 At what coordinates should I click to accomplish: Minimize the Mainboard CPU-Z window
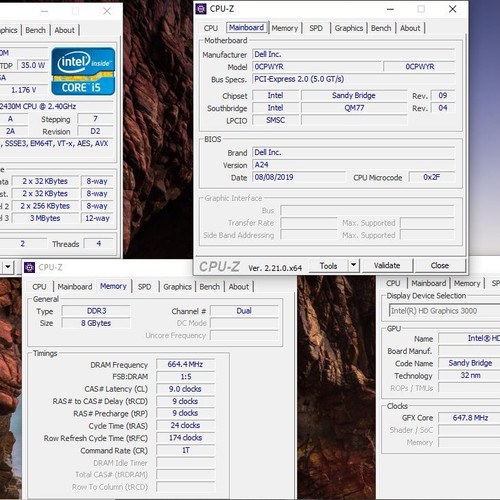390,9
